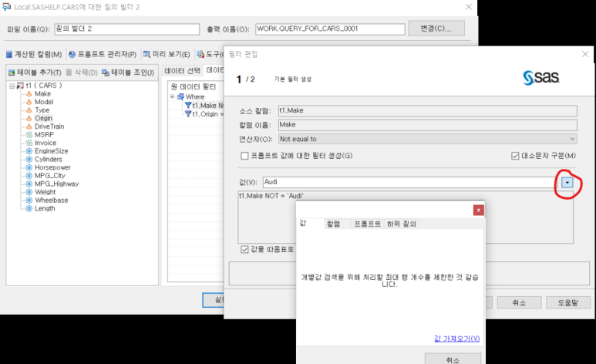Click Add Table (테이블 추가) button
This screenshot has height=364, width=596.
click(35, 72)
